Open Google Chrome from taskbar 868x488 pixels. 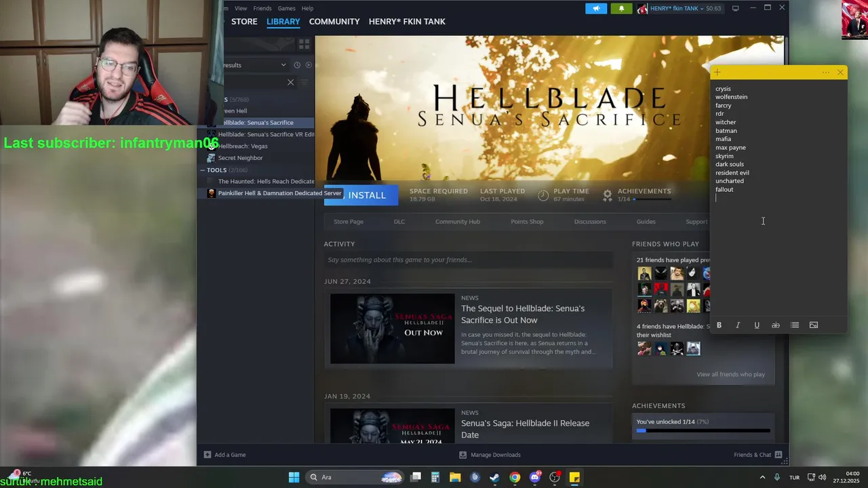point(515,477)
